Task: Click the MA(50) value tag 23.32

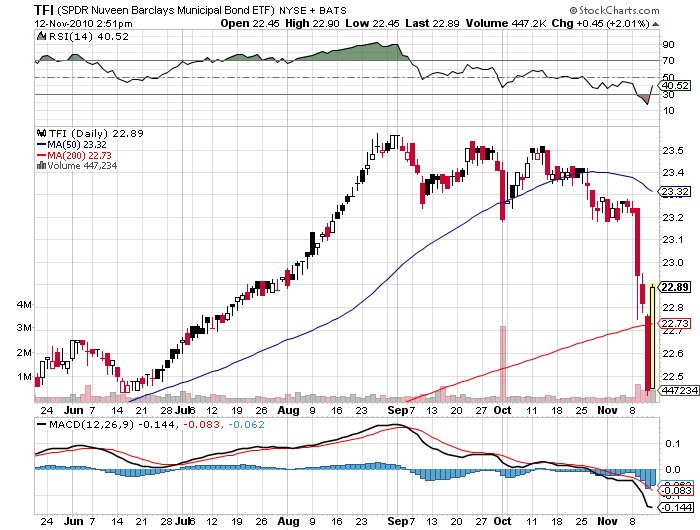Action: 675,192
